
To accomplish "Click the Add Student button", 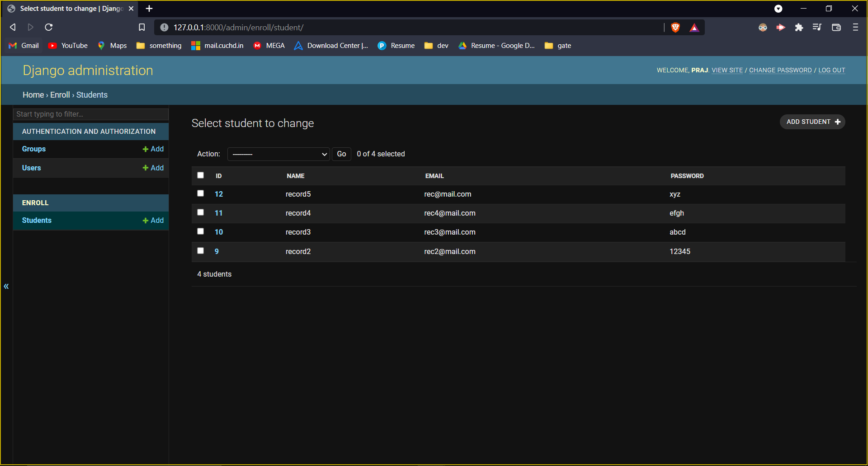I will pos(812,122).
